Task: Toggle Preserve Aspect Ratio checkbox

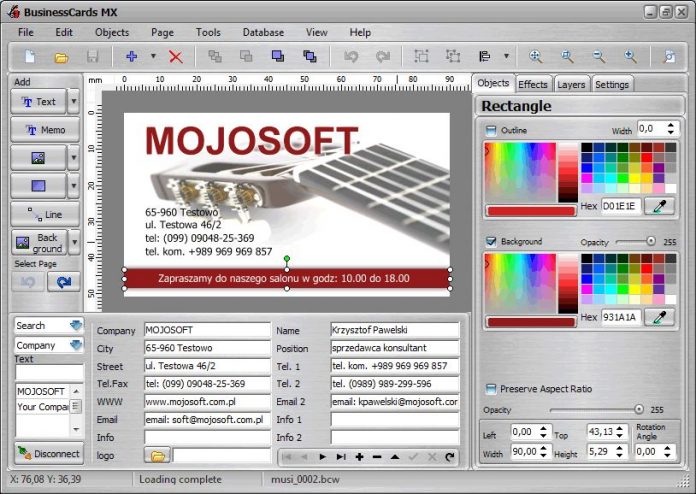Action: [490, 389]
